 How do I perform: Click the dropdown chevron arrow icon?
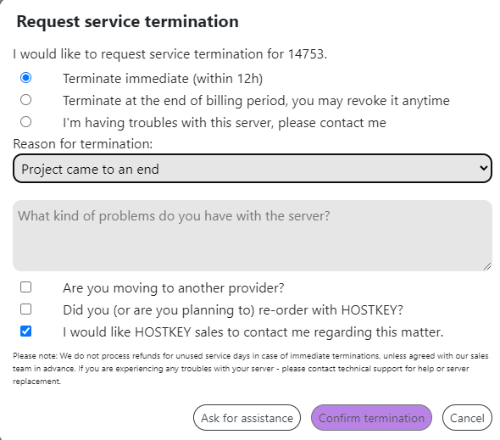pos(484,168)
